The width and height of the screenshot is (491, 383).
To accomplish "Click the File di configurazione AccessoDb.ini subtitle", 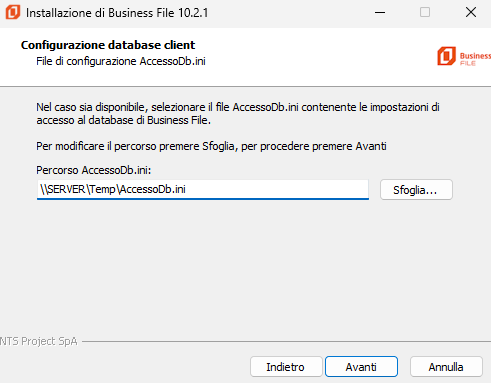I will point(121,61).
